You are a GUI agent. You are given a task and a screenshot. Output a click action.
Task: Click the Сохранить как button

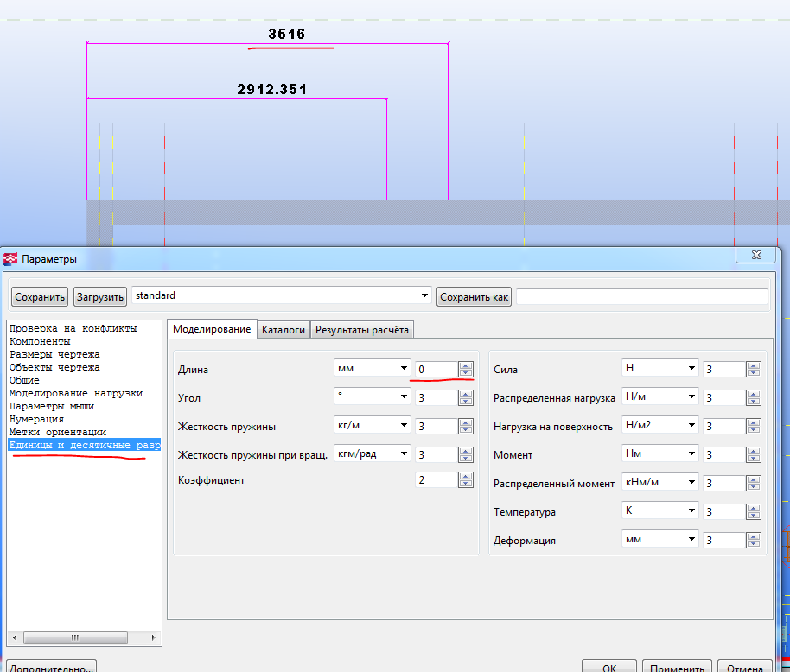pos(475,297)
